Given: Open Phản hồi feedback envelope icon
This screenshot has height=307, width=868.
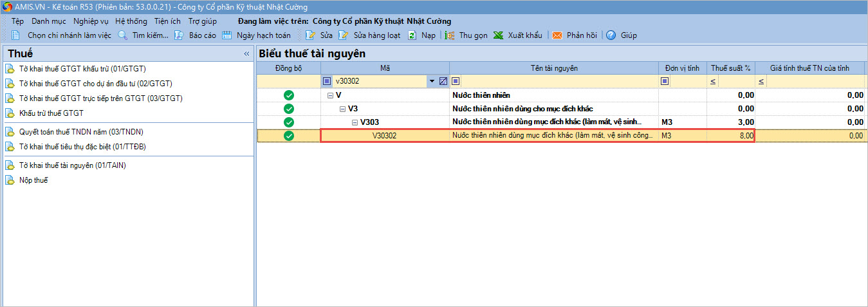Looking at the screenshot, I should [557, 35].
